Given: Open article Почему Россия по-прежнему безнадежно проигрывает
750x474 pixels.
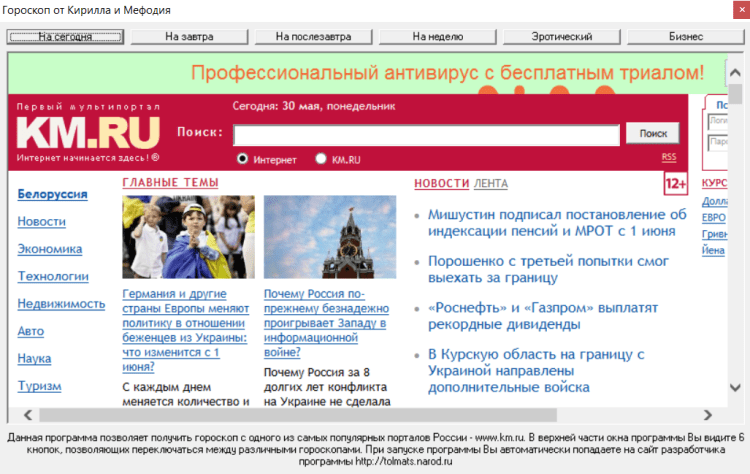Looking at the screenshot, I should 327,323.
